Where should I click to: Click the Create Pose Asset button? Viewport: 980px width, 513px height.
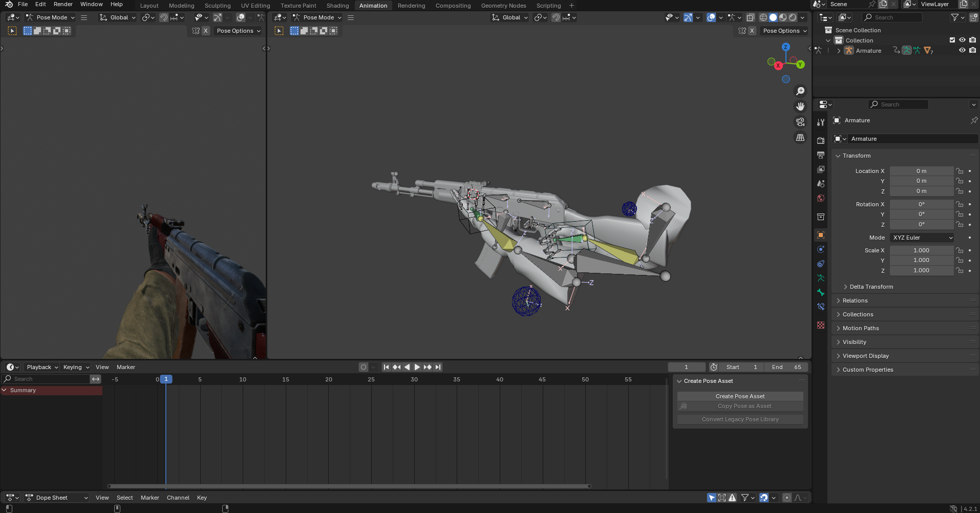[740, 396]
